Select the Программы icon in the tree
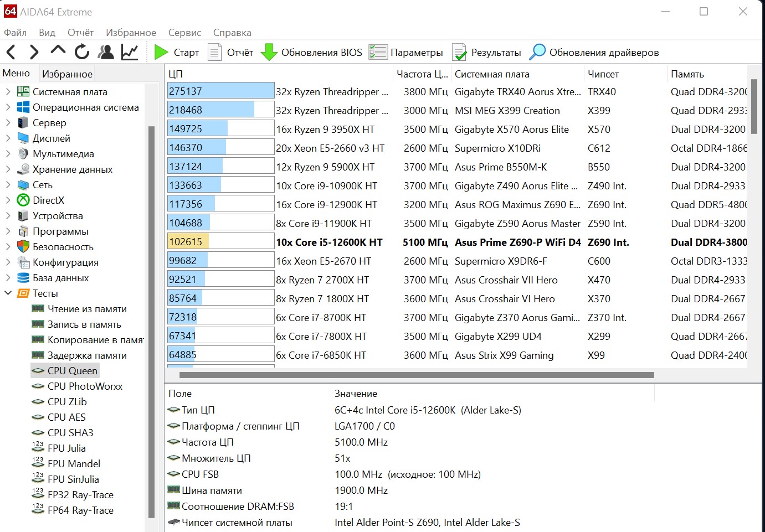 tap(23, 231)
